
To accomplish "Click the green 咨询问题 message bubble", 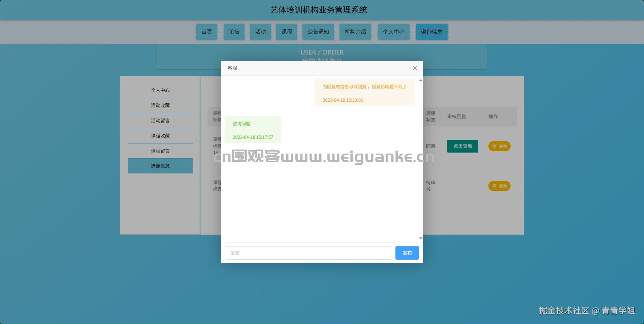I will [253, 130].
